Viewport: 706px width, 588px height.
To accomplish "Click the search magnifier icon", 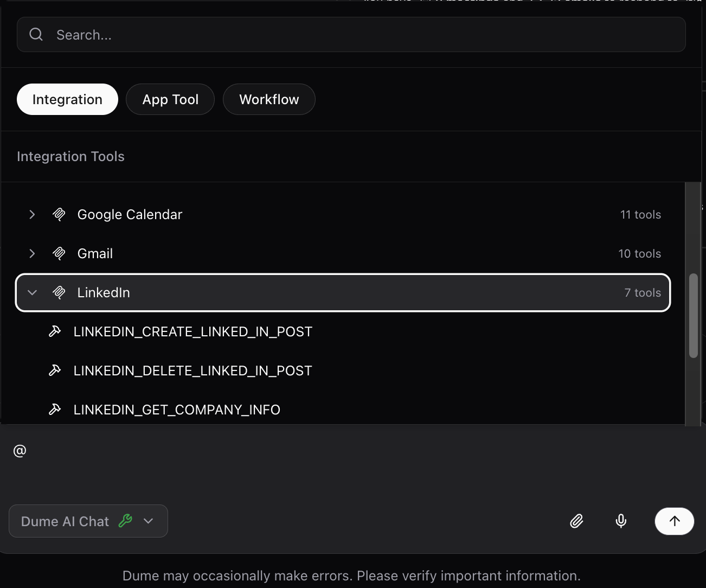I will (x=36, y=34).
